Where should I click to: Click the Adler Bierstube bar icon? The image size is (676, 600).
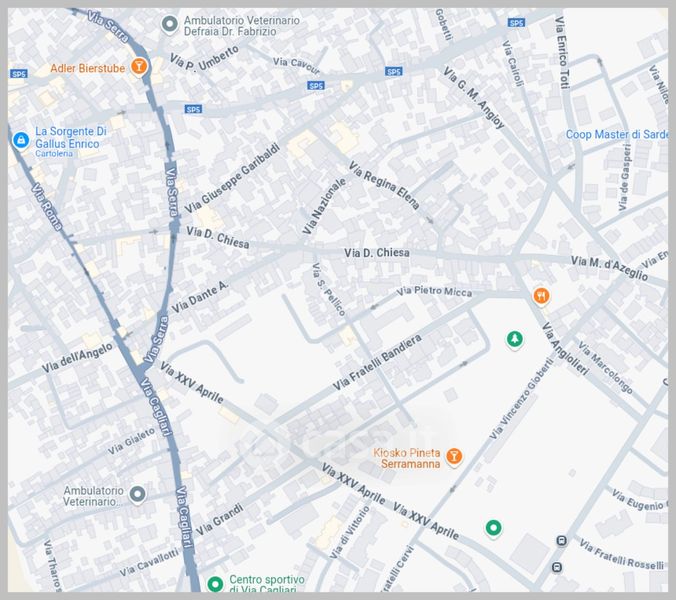coord(141,68)
